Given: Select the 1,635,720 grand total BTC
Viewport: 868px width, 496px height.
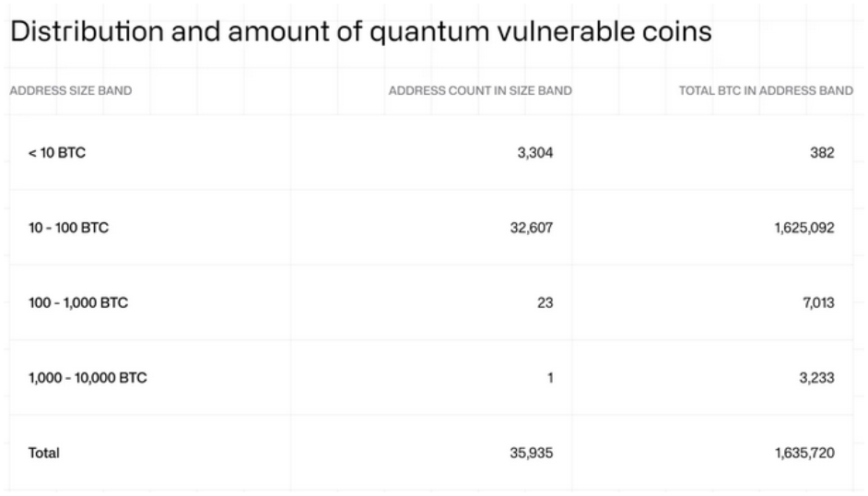Looking at the screenshot, I should point(803,453).
